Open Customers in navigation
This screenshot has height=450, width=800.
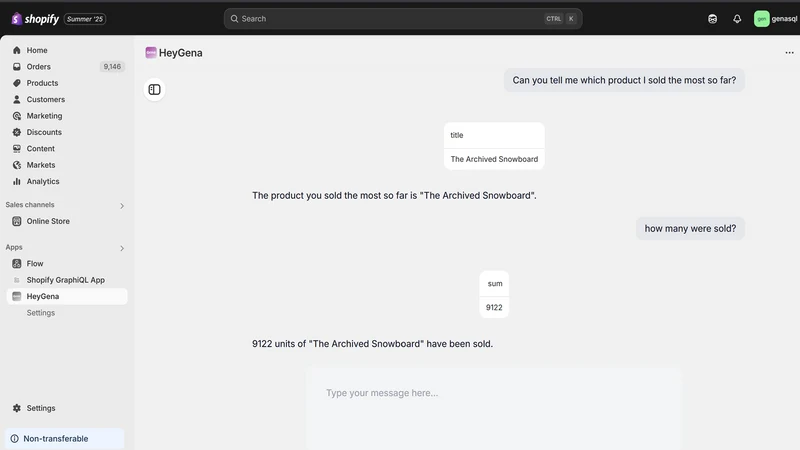45,99
